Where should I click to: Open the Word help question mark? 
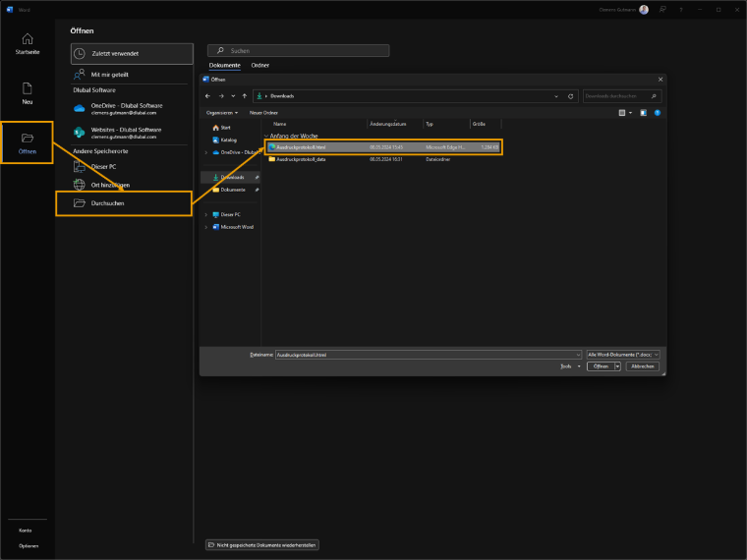pos(681,10)
